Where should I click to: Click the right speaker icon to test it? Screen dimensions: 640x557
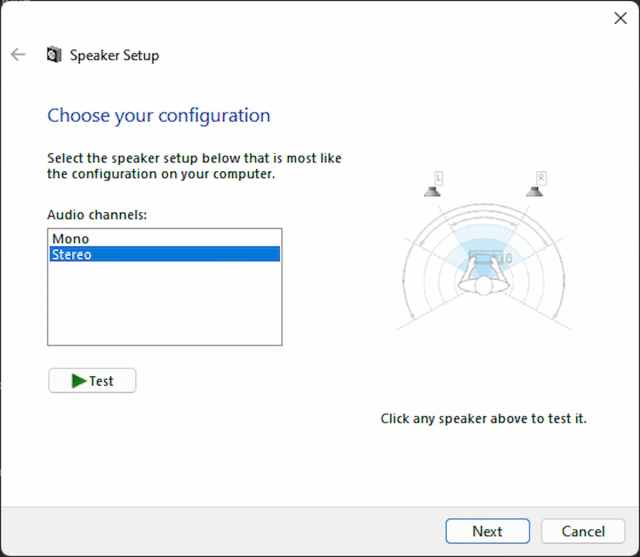pos(535,189)
